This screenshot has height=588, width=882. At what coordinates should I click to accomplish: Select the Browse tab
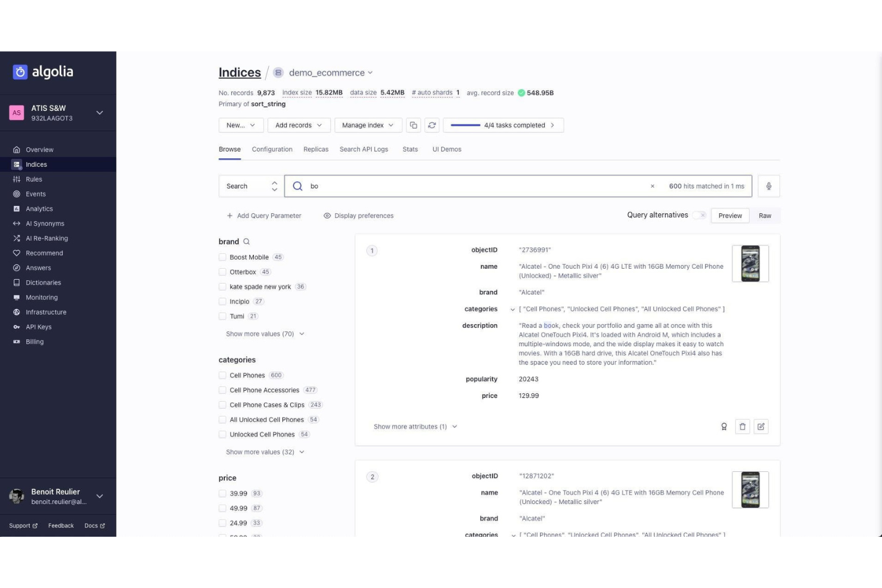pos(229,150)
